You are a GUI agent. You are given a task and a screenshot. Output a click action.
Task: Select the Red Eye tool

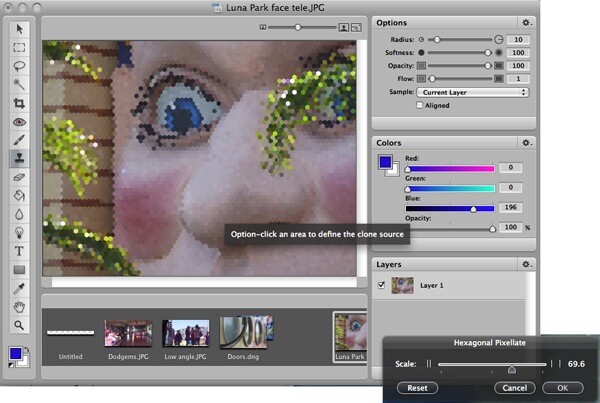coord(19,122)
